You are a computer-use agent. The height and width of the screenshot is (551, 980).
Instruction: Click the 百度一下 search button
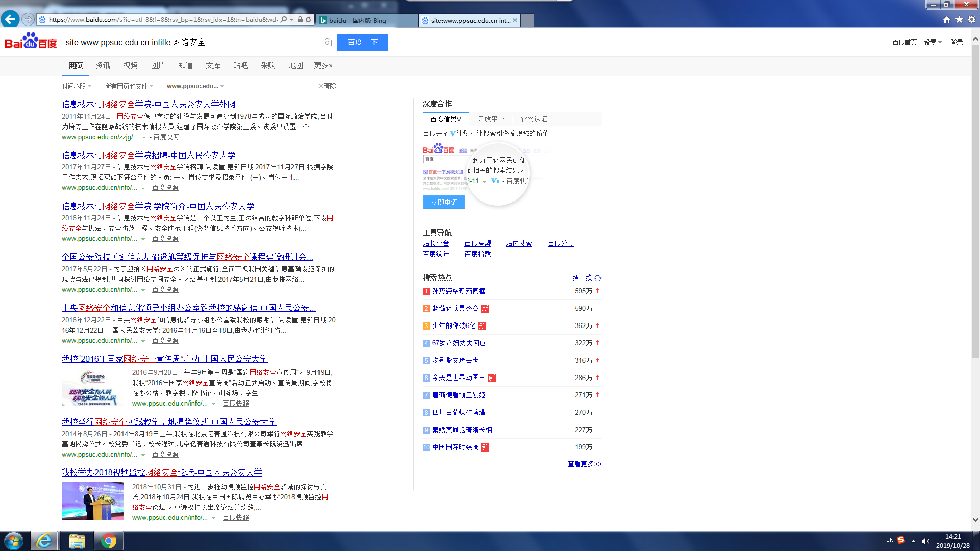coord(362,42)
